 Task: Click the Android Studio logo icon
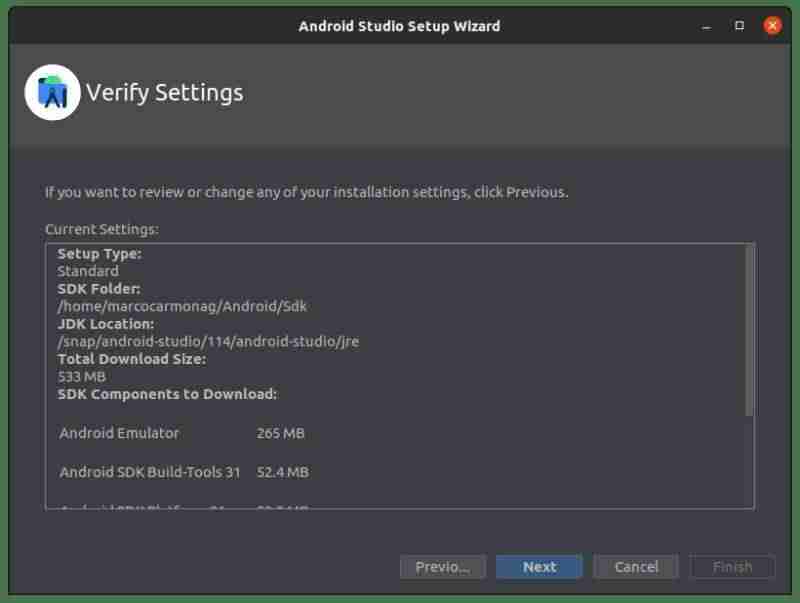point(53,92)
